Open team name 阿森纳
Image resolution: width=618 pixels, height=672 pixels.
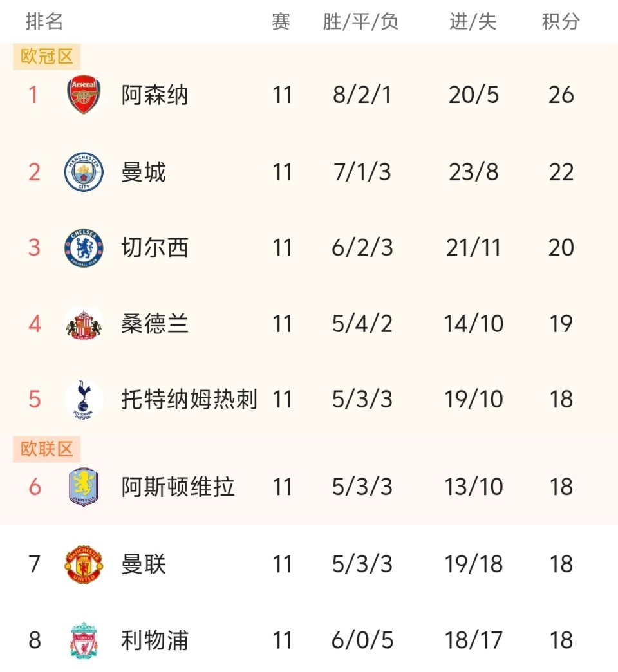pos(154,95)
